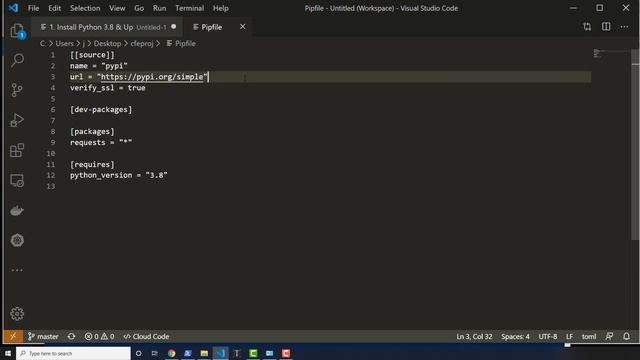
Task: Click the editor vertical scrollbar
Action: [x=635, y=143]
